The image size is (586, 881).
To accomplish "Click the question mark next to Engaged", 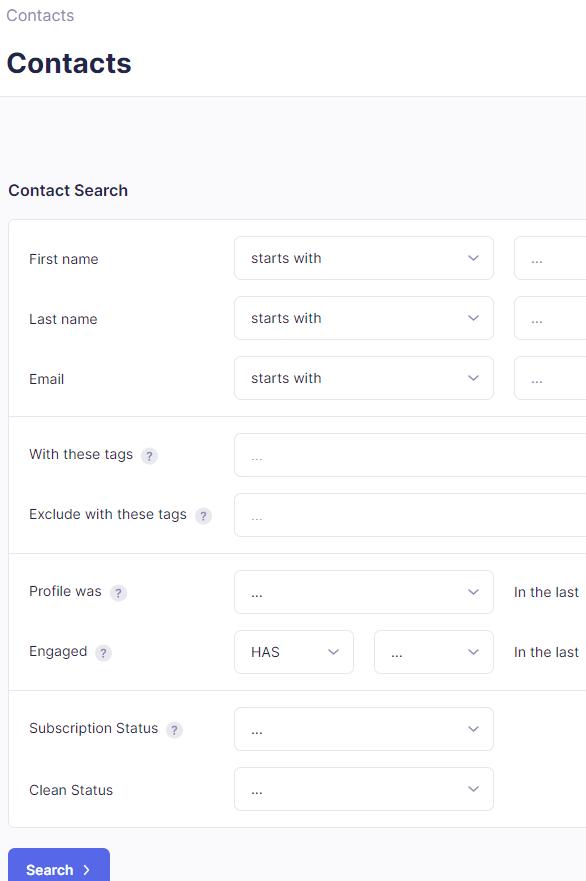I will point(103,652).
